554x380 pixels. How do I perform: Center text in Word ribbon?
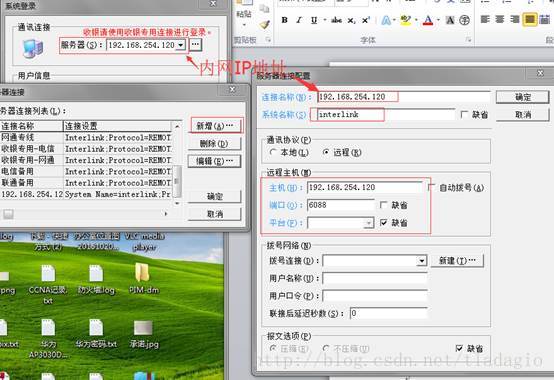pos(500,19)
